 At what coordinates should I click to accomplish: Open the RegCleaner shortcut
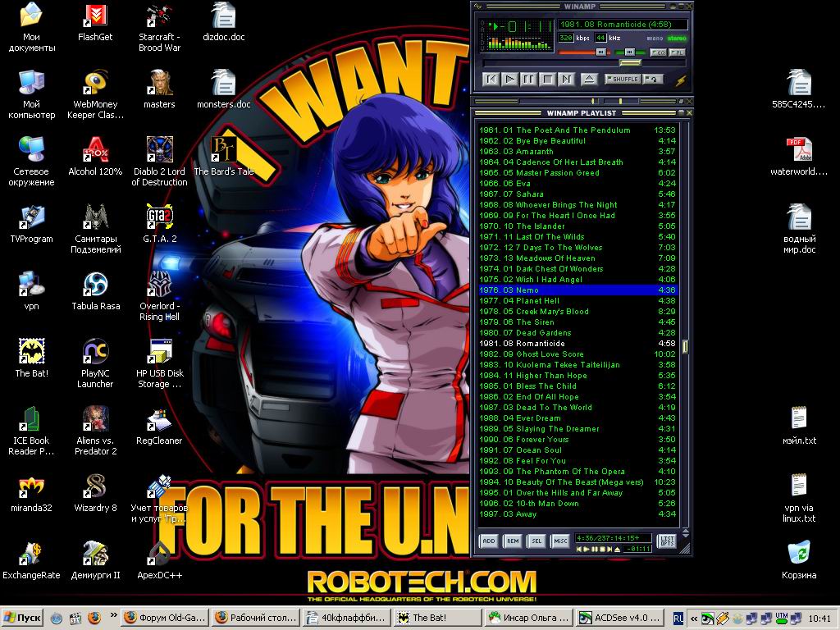click(x=160, y=426)
